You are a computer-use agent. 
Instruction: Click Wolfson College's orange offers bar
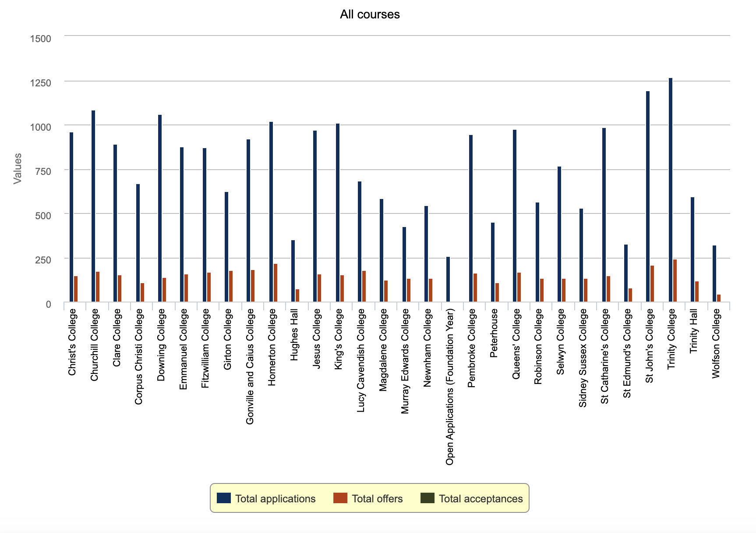coord(719,298)
